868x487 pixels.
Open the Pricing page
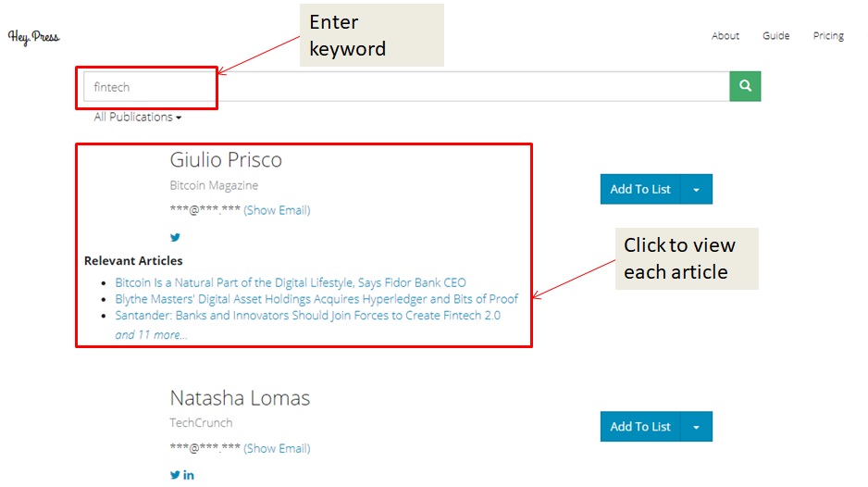point(828,36)
